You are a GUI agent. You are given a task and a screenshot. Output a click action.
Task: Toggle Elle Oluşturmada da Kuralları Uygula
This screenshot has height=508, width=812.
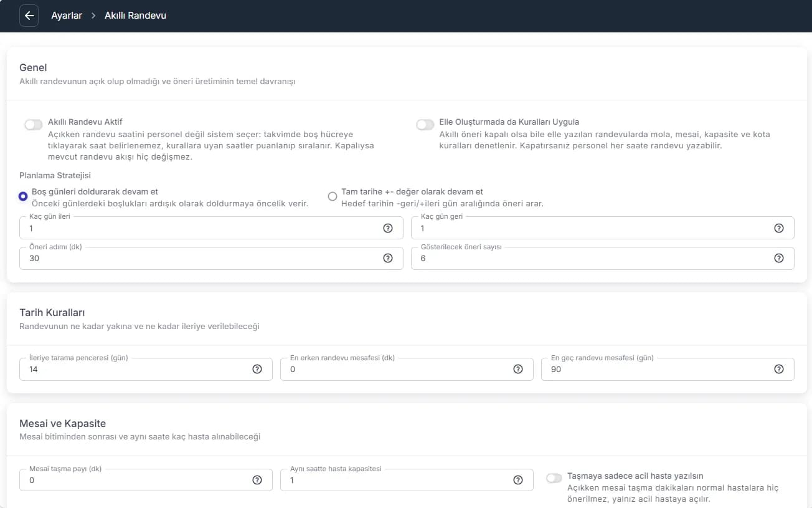pyautogui.click(x=425, y=125)
